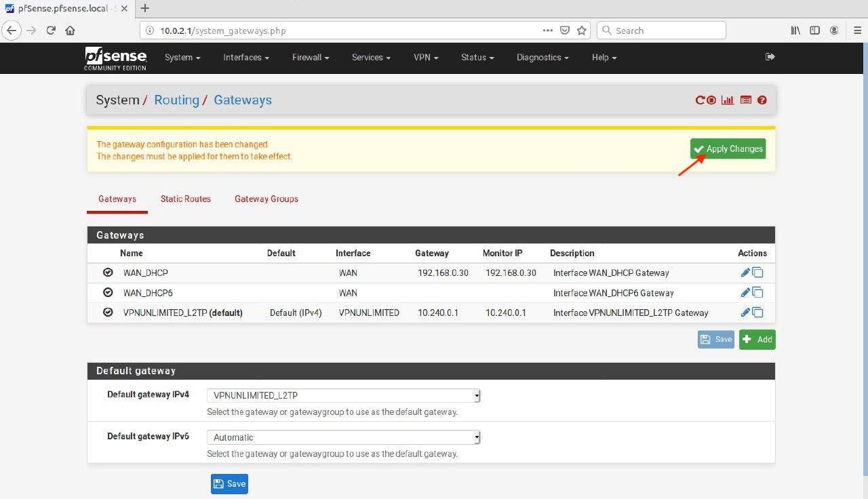Open the gateway status graph icon
Viewport: 868px width, 499px height.
[728, 100]
